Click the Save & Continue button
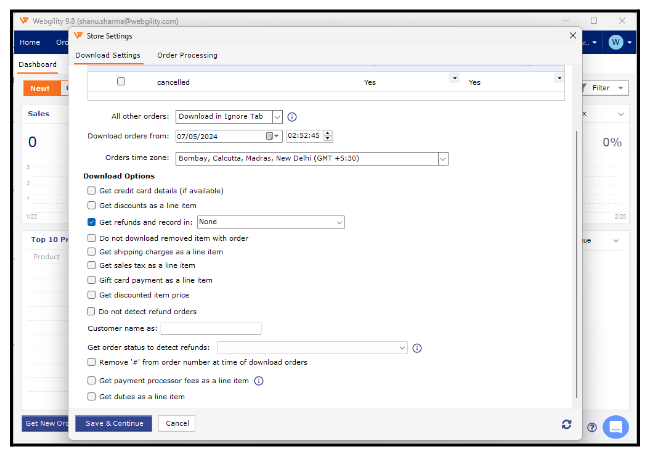 (x=113, y=423)
